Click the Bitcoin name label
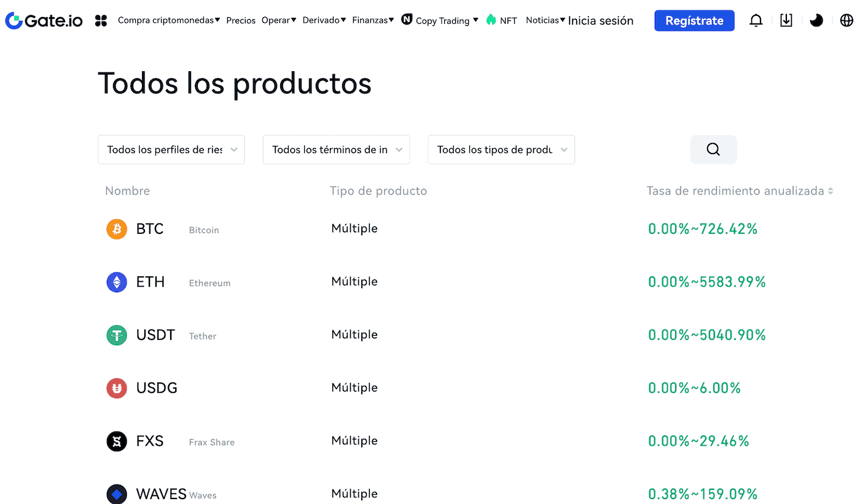This screenshot has width=860, height=504. (204, 230)
